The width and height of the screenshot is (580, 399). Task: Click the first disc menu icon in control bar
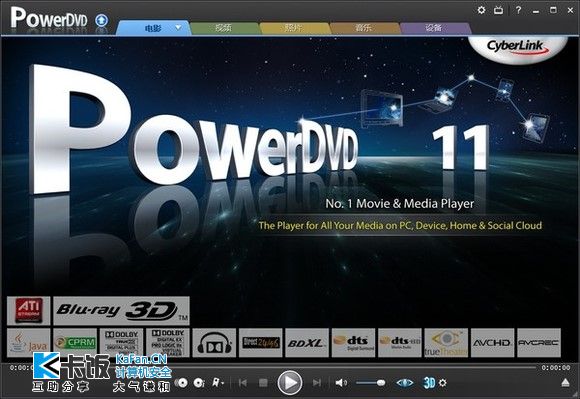click(182, 383)
